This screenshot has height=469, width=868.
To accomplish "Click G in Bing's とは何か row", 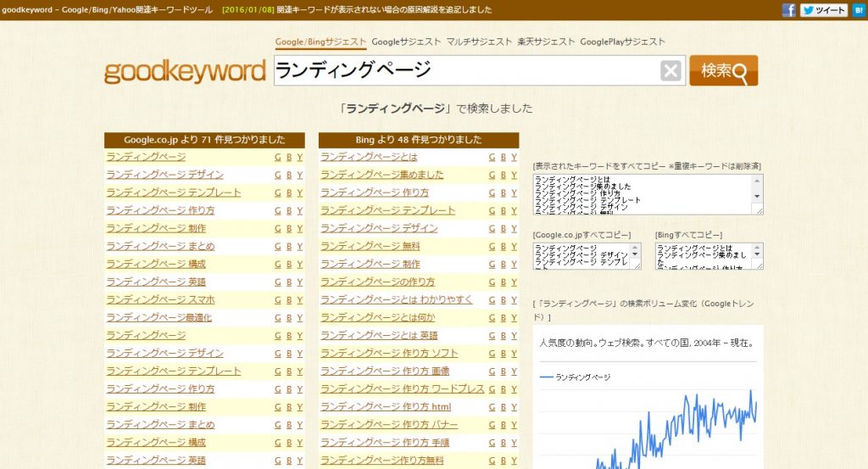I will [492, 318].
